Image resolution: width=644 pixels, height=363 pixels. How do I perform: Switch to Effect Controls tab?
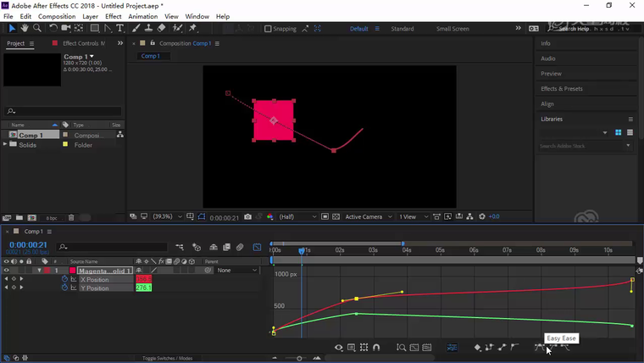click(x=84, y=43)
